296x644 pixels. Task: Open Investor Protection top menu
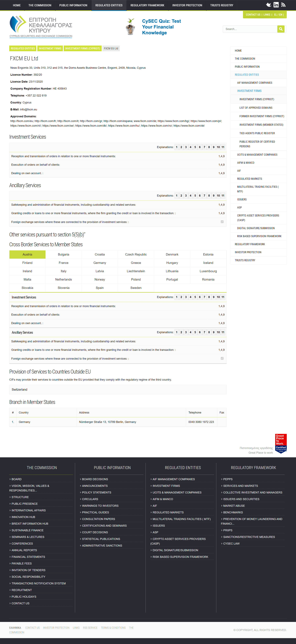pos(187,5)
